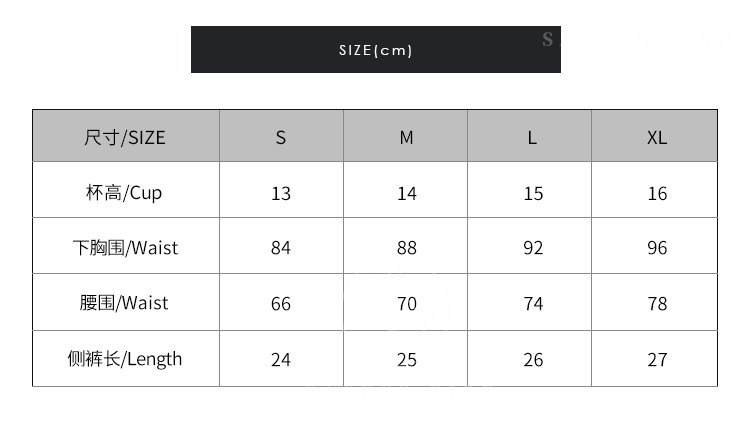Select Length value 26 for size L
This screenshot has width=750, height=433.
(532, 360)
